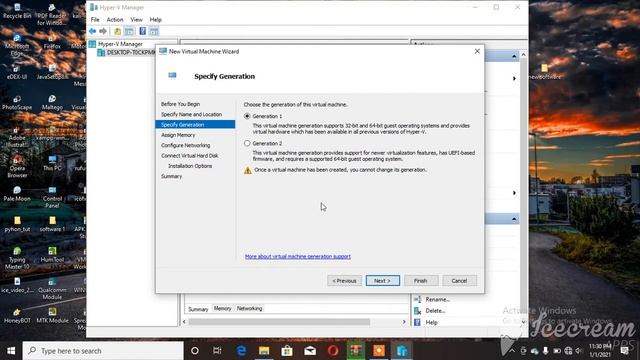Click the horizontal scrollbar left arrow

point(184,322)
